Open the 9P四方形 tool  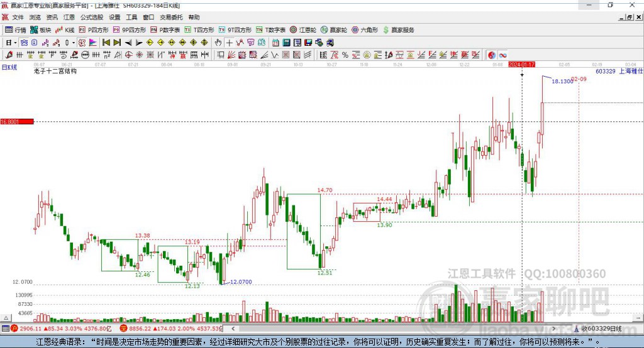tap(130, 30)
